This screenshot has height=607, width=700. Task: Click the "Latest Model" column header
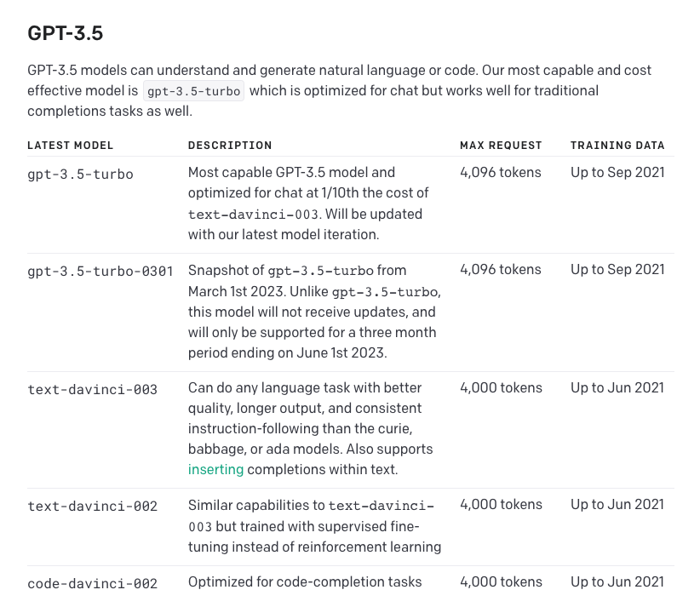(71, 146)
